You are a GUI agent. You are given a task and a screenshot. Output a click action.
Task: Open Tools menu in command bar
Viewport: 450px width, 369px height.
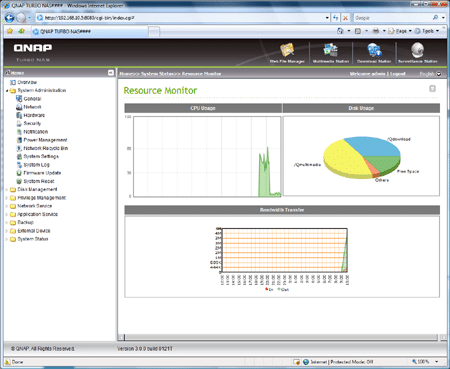point(427,31)
